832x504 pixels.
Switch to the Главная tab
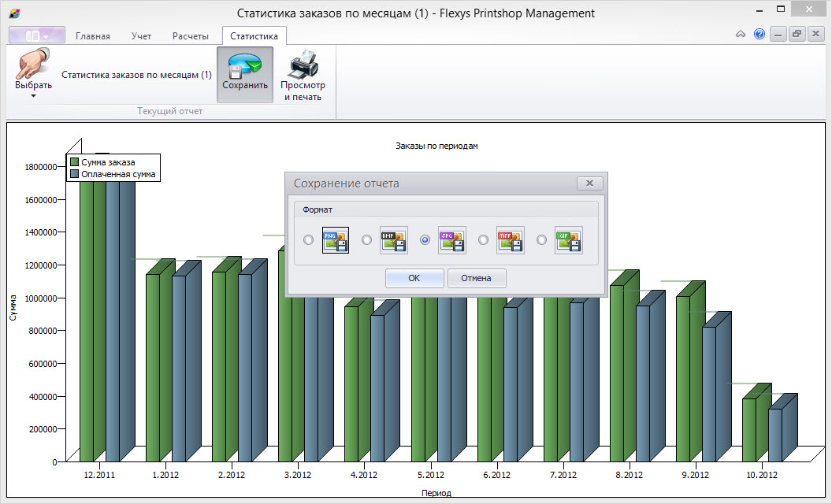tap(93, 36)
